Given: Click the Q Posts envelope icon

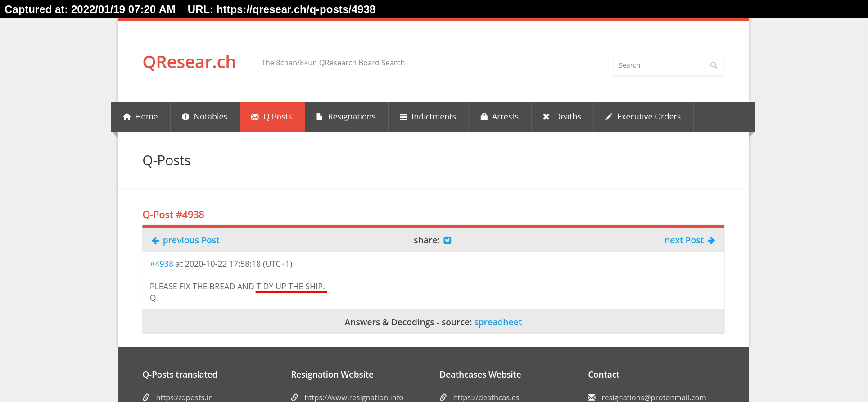Looking at the screenshot, I should coord(255,117).
